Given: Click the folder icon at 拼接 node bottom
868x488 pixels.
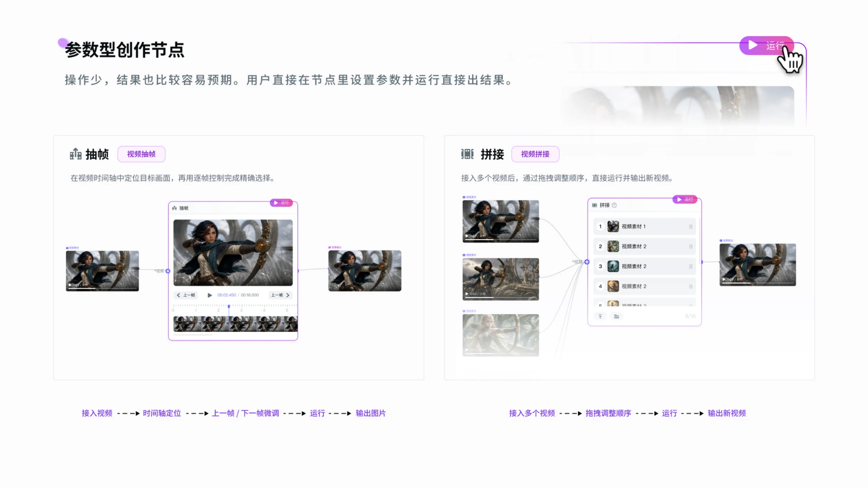Looking at the screenshot, I should coord(617,317).
